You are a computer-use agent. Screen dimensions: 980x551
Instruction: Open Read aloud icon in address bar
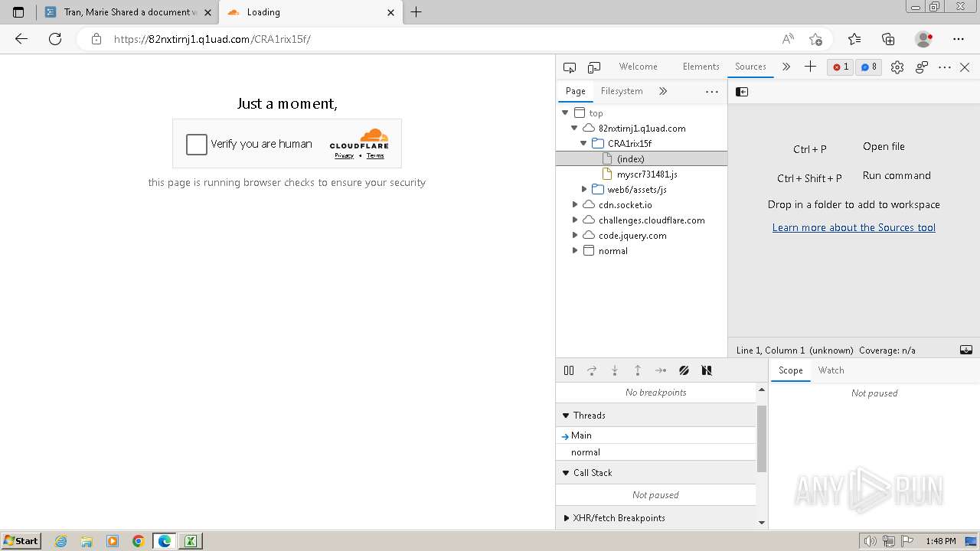point(788,39)
